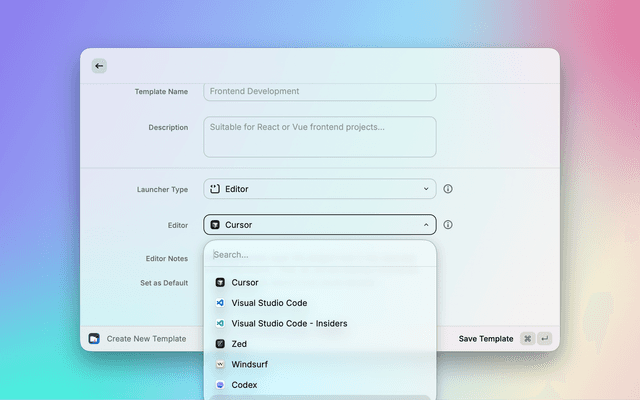Viewport: 640px width, 400px height.
Task: Select the Codex editor icon
Action: coord(220,385)
